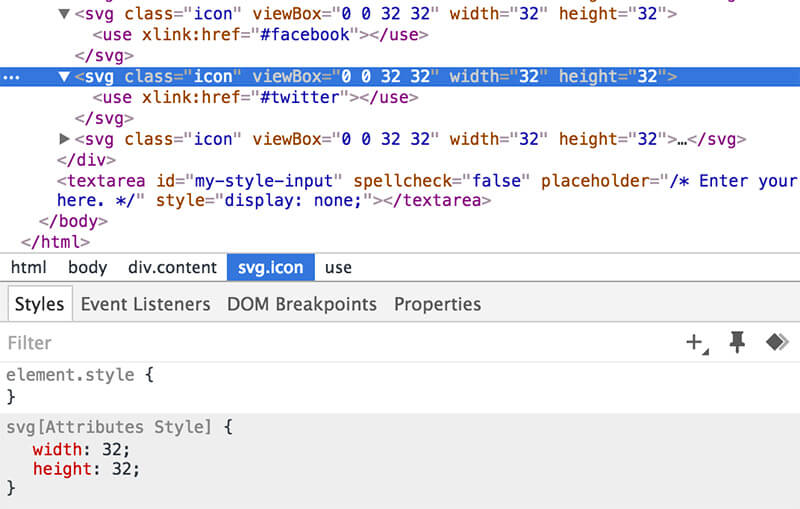
Task: Select the closing </div> tag line
Action: pos(86,160)
